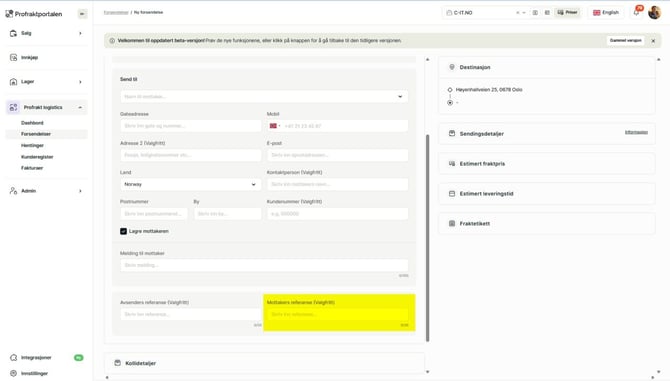Screen dimensions: 670x381
Task: Click the info icon in the welcome banner
Action: coord(112,41)
